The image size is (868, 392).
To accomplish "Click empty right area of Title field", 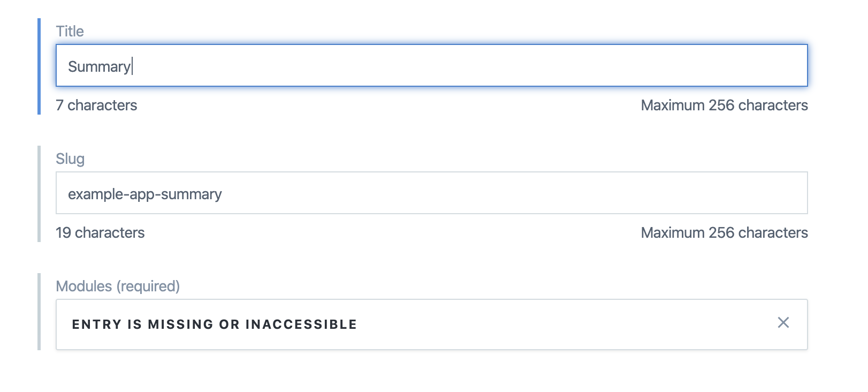I will click(x=642, y=66).
